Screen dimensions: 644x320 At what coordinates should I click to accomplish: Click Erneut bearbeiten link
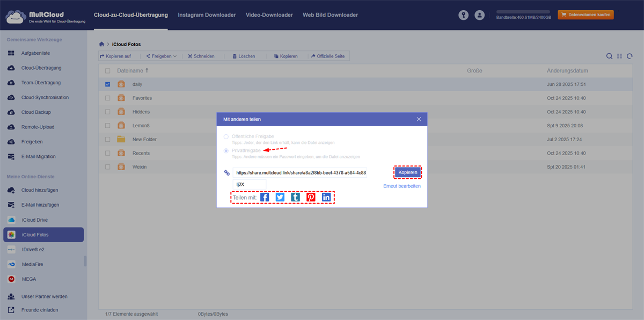click(402, 186)
